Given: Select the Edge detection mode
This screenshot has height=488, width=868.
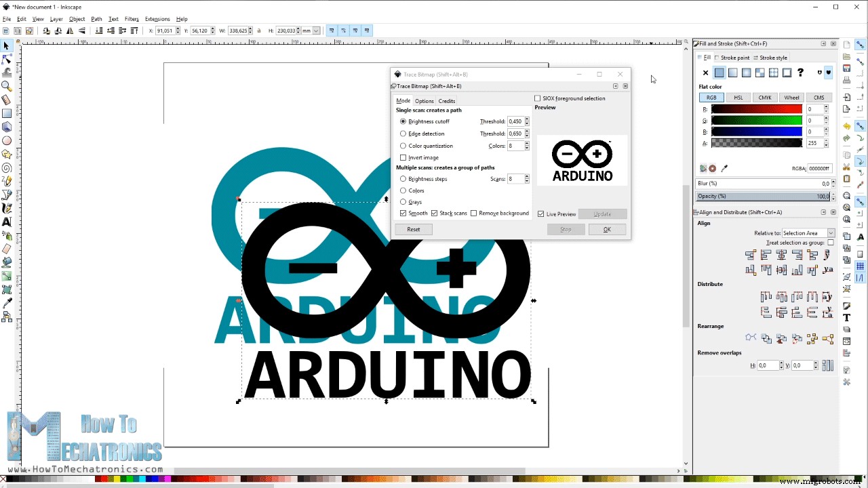Looking at the screenshot, I should tap(403, 134).
